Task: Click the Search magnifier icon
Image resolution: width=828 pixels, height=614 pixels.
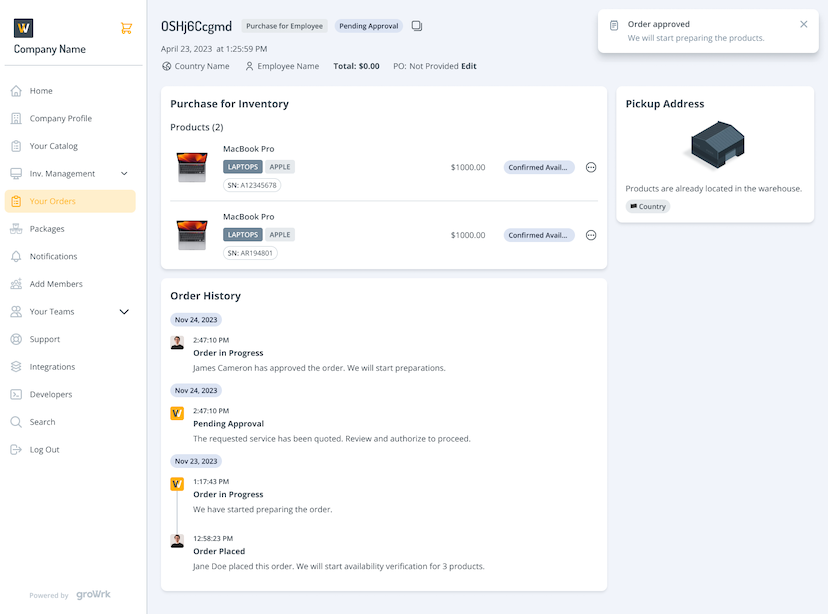Action: pyautogui.click(x=16, y=422)
